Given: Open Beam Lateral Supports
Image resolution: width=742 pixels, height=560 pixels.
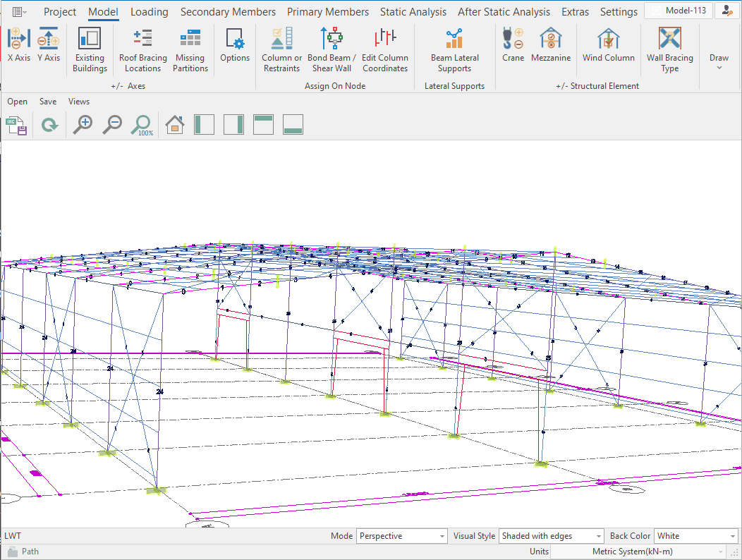Looking at the screenshot, I should 454,39.
